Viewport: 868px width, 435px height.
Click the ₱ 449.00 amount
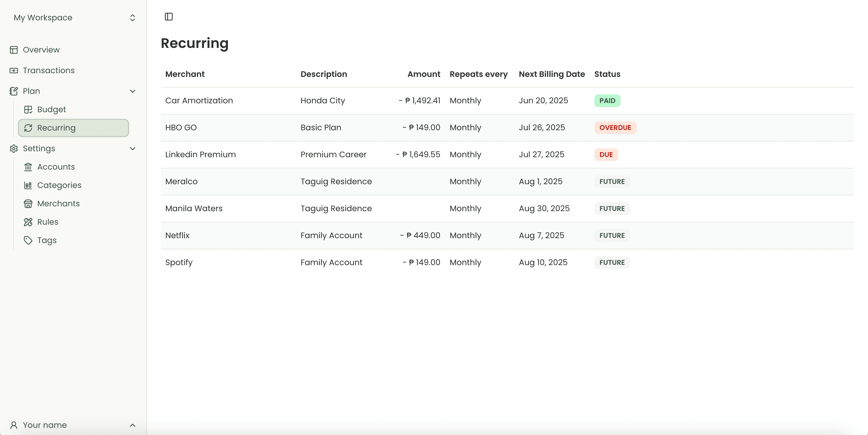coord(420,236)
